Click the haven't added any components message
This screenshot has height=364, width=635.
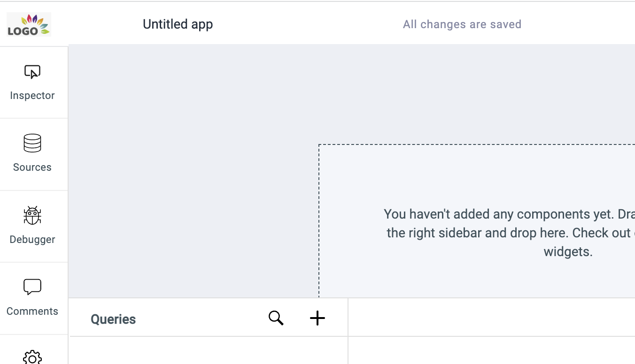click(510, 233)
